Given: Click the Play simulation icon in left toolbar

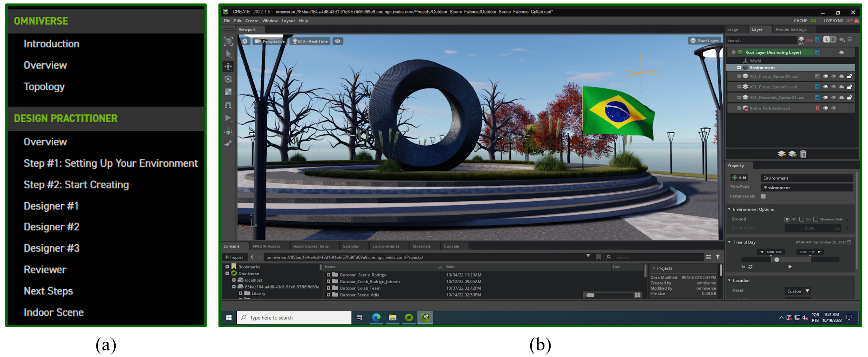Looking at the screenshot, I should [228, 118].
